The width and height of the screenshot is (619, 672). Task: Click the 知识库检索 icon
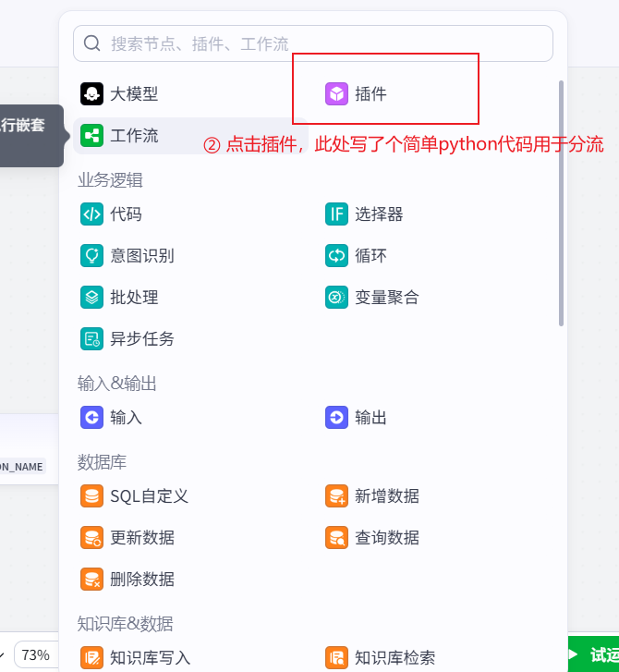tap(336, 657)
